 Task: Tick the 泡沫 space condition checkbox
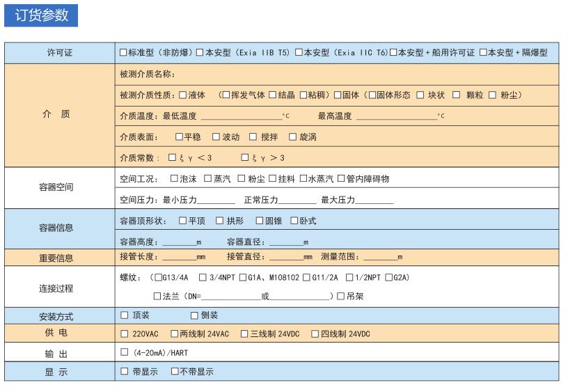(x=175, y=179)
